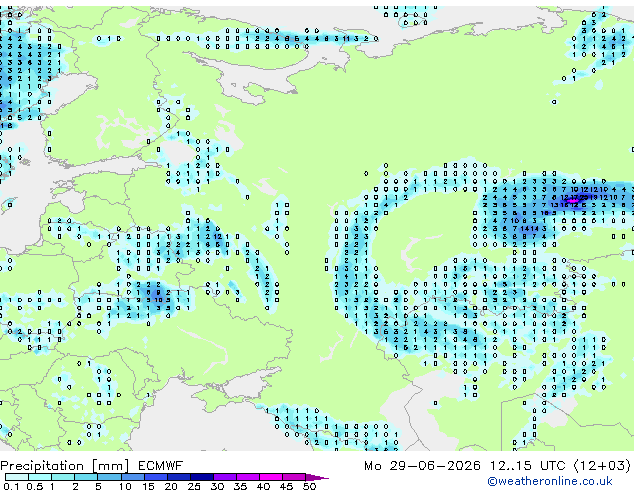Click the 'Precipitation [mm]' title text
This screenshot has width=634, height=490.
coord(65,466)
